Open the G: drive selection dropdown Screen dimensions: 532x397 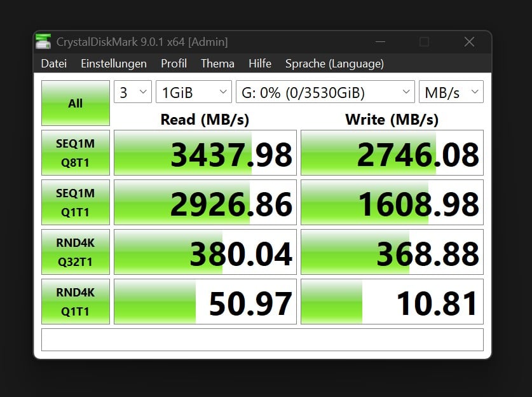coord(325,92)
